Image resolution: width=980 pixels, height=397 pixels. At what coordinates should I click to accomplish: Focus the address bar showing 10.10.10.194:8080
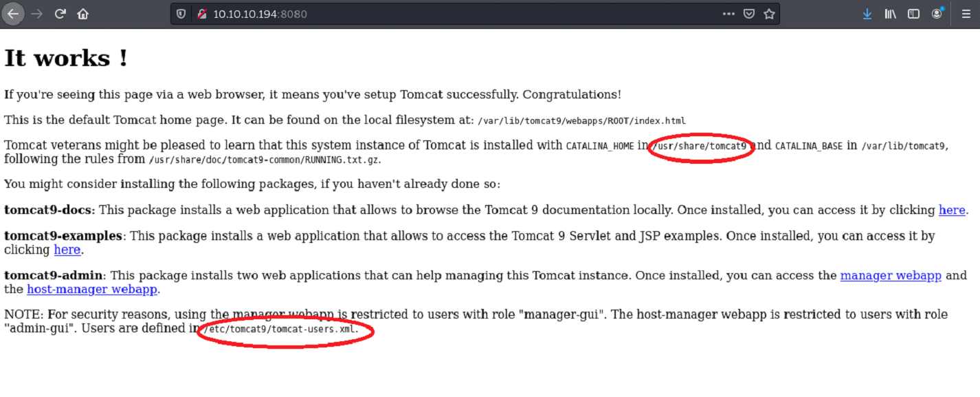474,14
